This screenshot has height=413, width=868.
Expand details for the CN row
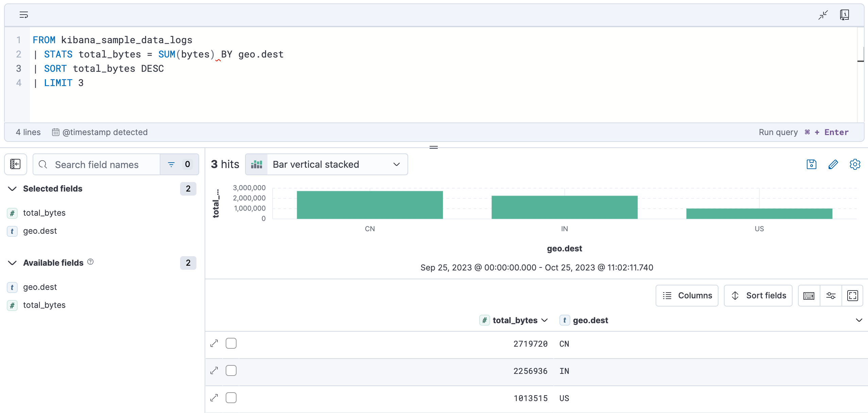(x=214, y=343)
